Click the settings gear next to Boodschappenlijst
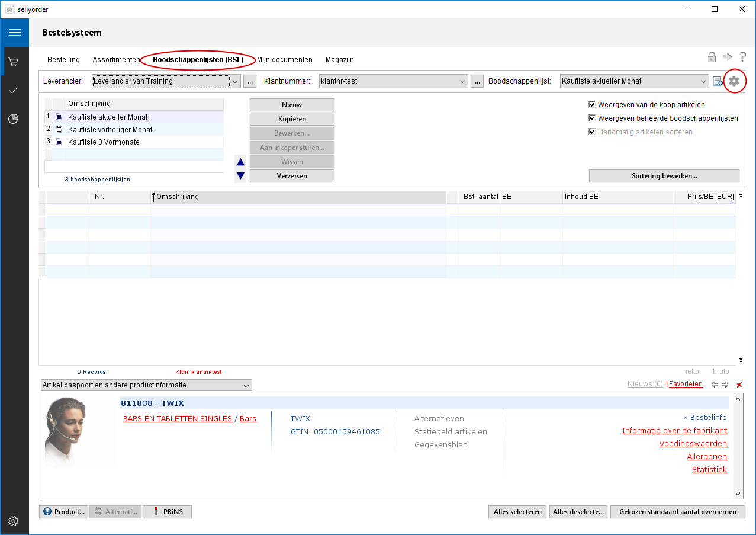Screen dimensions: 756x535 click(734, 81)
